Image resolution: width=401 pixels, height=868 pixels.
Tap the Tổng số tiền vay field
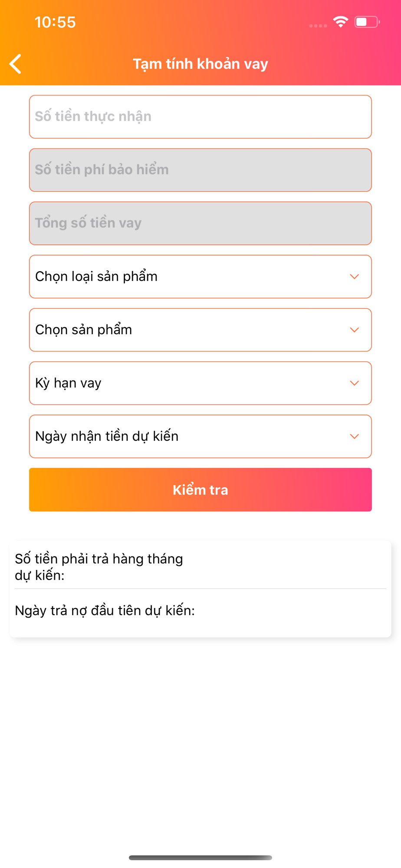click(x=200, y=224)
